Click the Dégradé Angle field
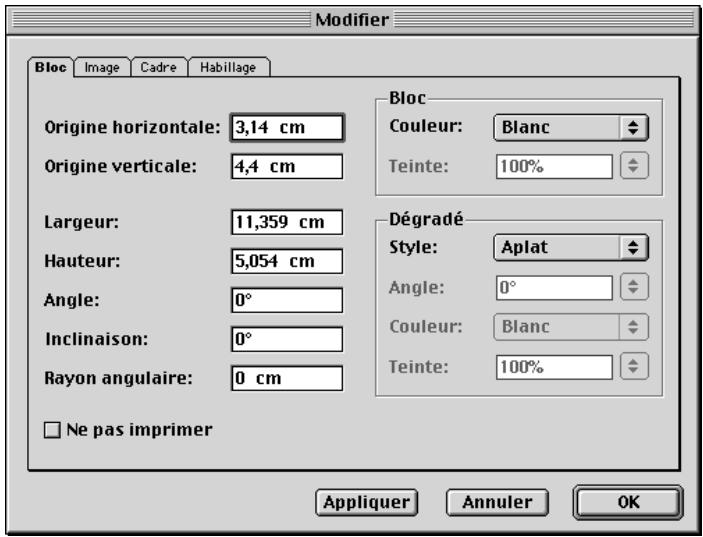This screenshot has height=537, width=703. [x=554, y=287]
